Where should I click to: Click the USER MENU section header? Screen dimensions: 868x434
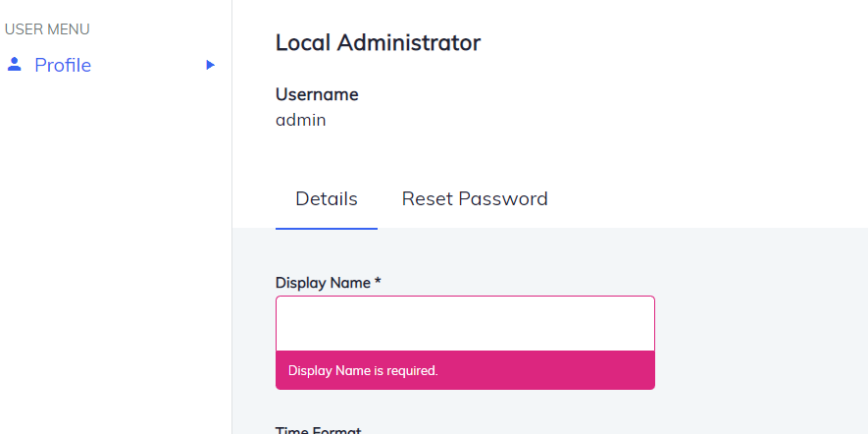point(47,29)
